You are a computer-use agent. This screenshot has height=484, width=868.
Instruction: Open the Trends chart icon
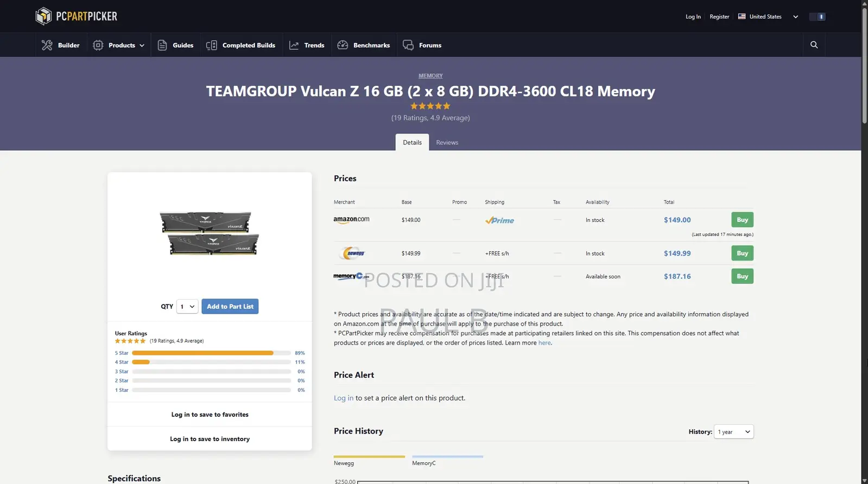[294, 45]
